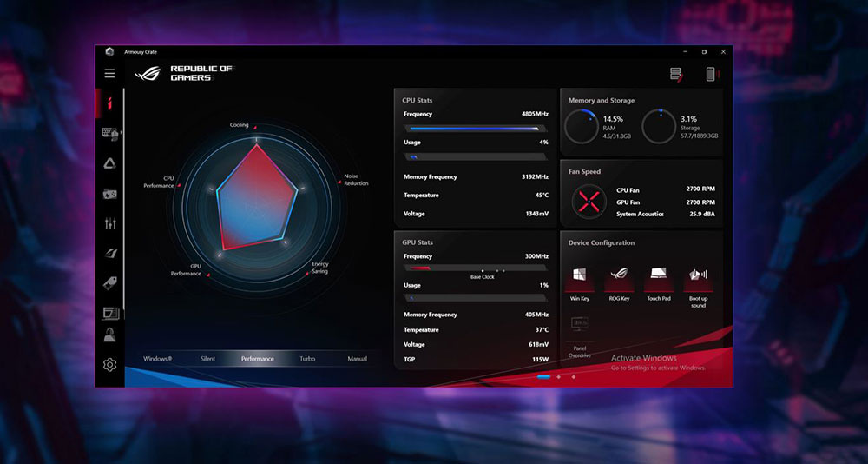The height and width of the screenshot is (464, 868).
Task: Click the Fan Speed panel title
Action: click(584, 172)
